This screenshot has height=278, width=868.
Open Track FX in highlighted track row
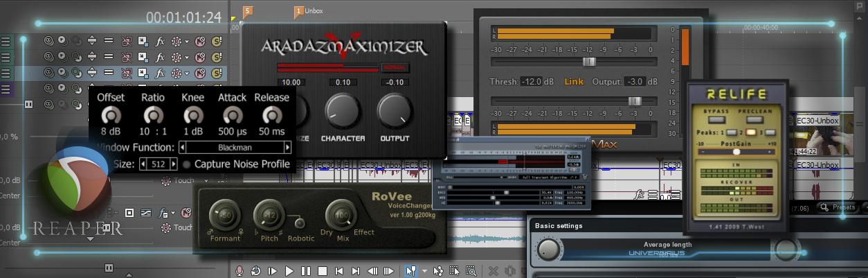(160, 72)
